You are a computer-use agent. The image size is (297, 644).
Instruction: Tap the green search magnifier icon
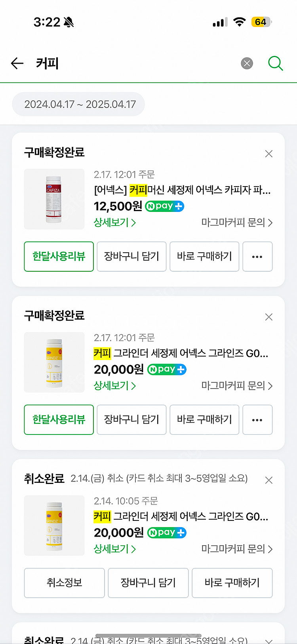[x=275, y=63]
